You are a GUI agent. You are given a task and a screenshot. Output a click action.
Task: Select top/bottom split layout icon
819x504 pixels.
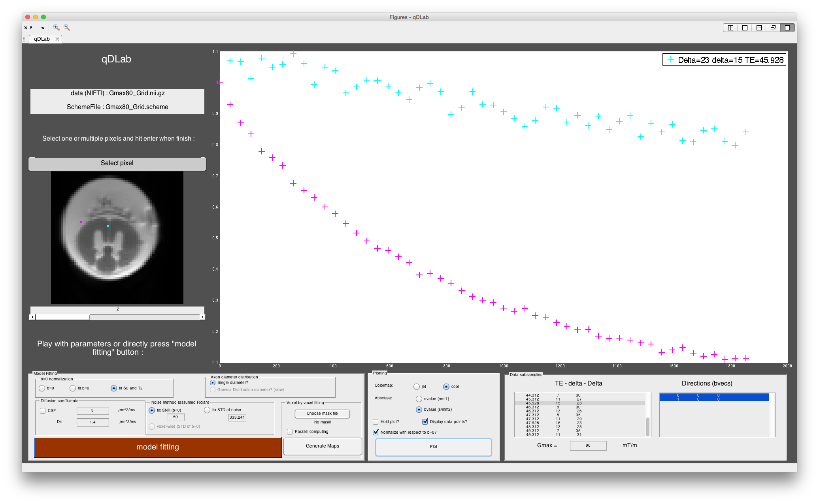[x=759, y=28]
